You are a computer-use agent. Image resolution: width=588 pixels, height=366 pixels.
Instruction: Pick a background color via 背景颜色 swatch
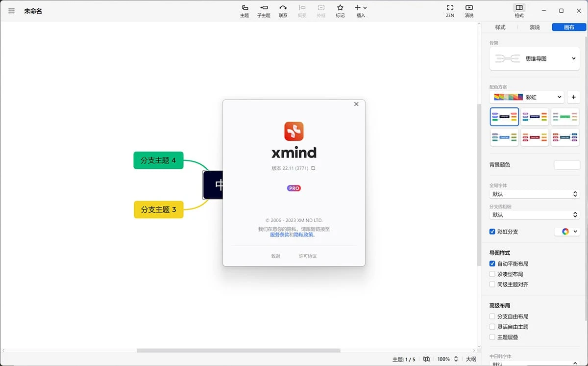(566, 164)
